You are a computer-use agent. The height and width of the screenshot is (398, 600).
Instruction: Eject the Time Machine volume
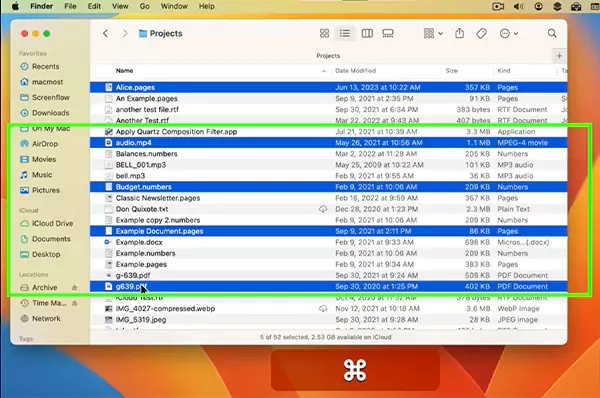(x=75, y=303)
